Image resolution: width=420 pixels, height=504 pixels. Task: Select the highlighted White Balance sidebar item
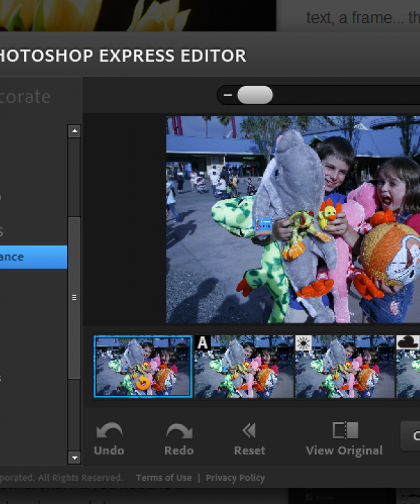[x=34, y=257]
